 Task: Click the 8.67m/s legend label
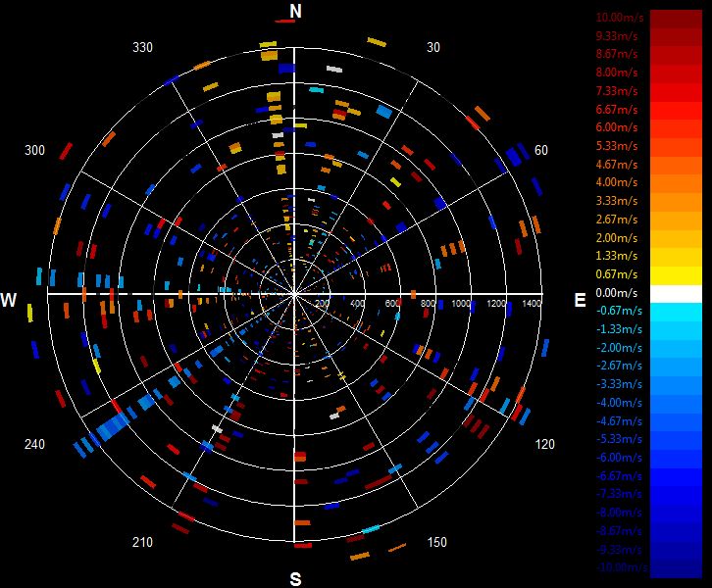(x=617, y=54)
